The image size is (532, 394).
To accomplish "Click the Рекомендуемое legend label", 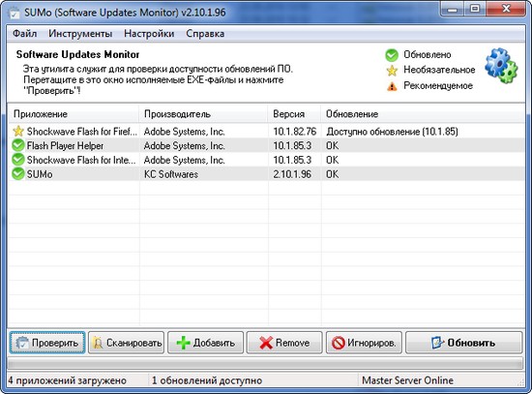I will (x=438, y=85).
